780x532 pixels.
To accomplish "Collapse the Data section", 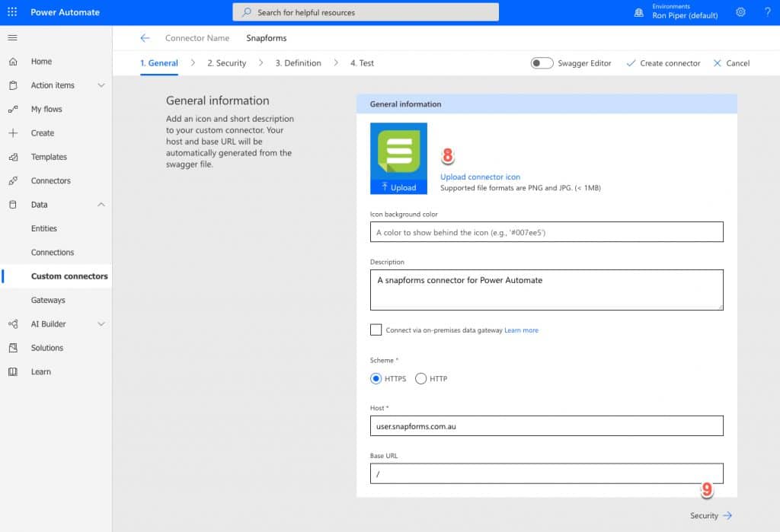I will point(100,204).
